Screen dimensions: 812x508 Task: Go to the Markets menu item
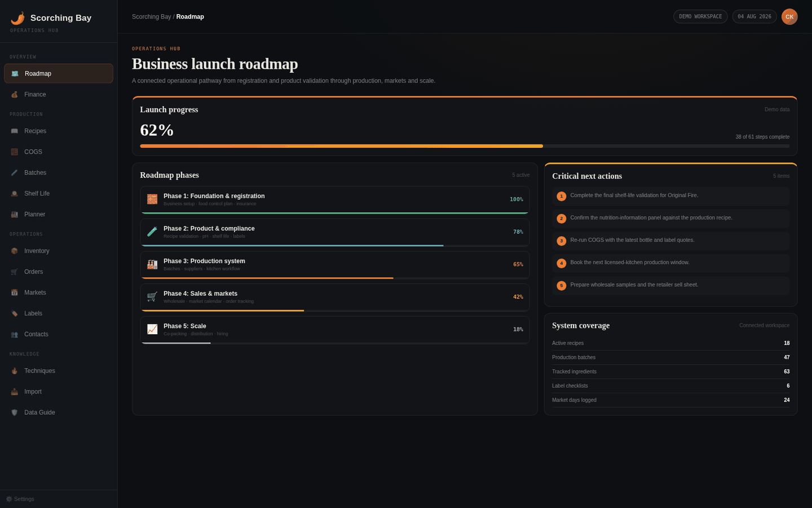pos(59,292)
